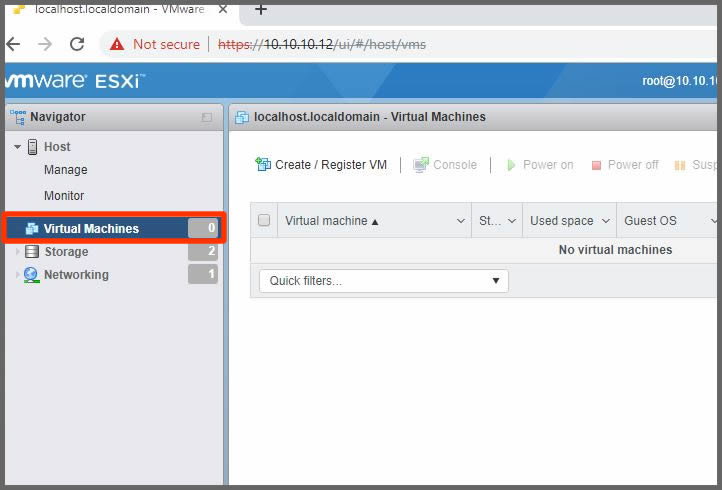
Task: Click the Console monitor icon
Action: coord(421,164)
